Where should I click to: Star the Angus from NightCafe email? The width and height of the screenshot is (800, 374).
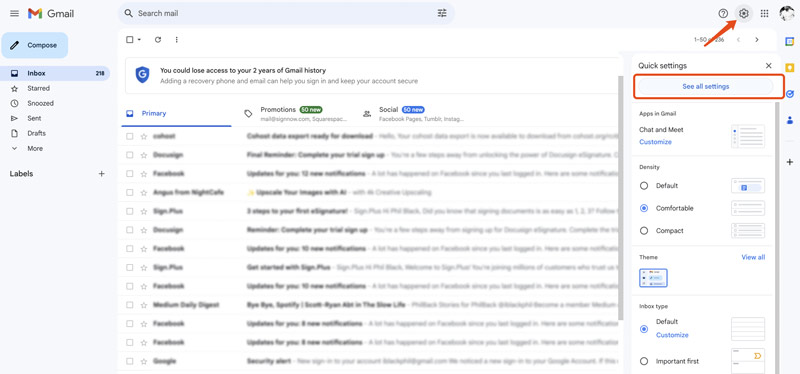[144, 192]
